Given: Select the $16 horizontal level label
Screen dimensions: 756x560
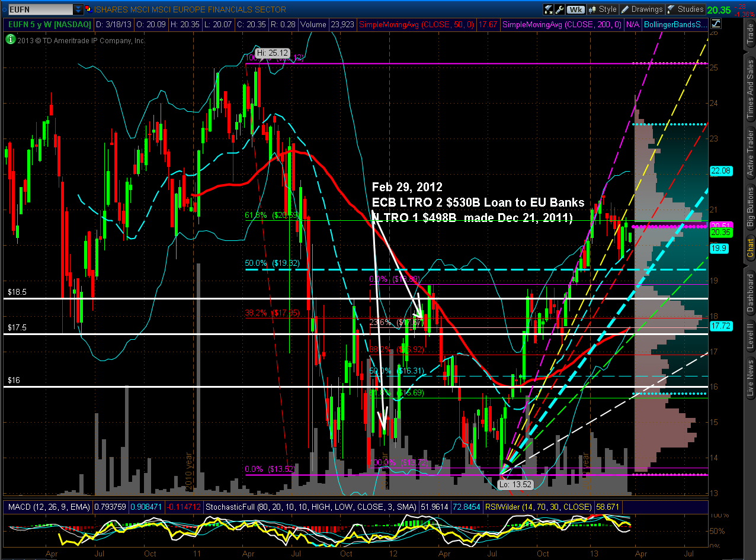Looking at the screenshot, I should pos(14,380).
